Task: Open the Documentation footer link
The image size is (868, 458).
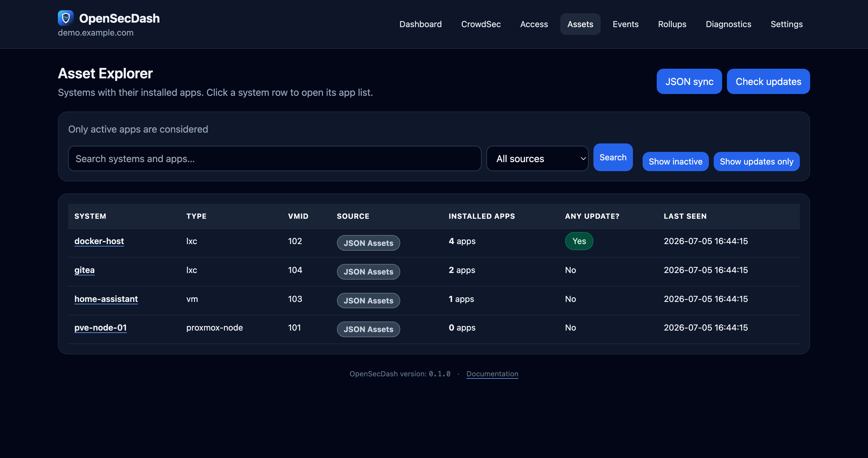Action: click(x=492, y=374)
